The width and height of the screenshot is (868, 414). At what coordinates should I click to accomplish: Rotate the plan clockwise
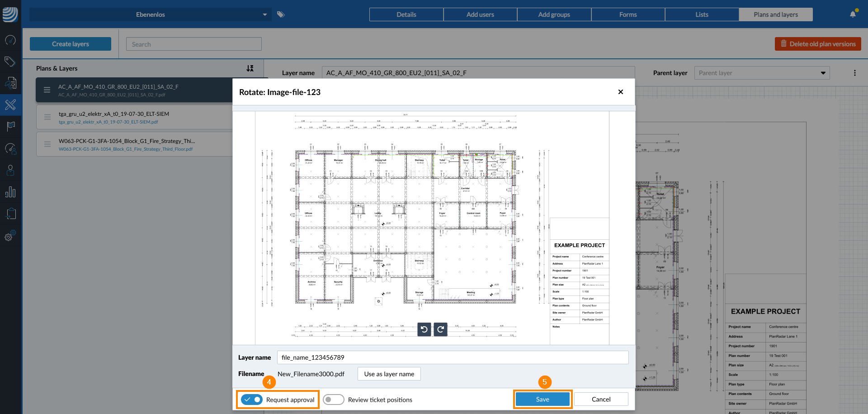click(x=440, y=329)
